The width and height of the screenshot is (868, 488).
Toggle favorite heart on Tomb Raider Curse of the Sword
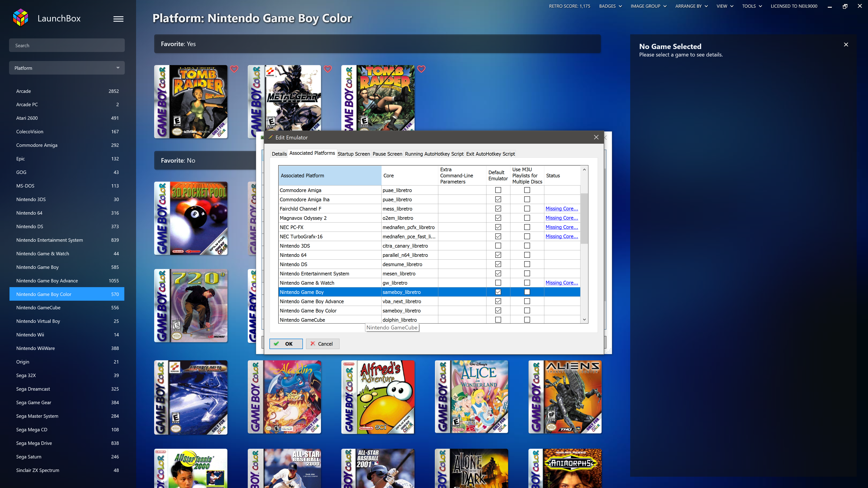(x=234, y=69)
